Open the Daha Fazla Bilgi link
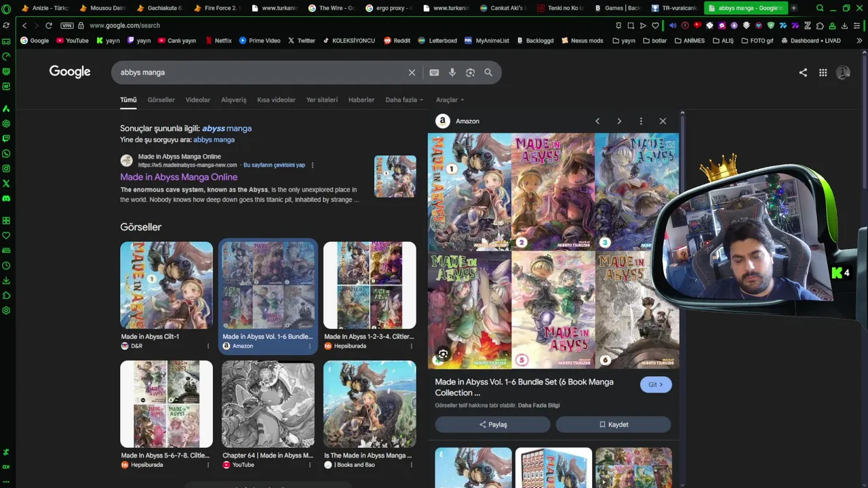The image size is (868, 488). 539,405
